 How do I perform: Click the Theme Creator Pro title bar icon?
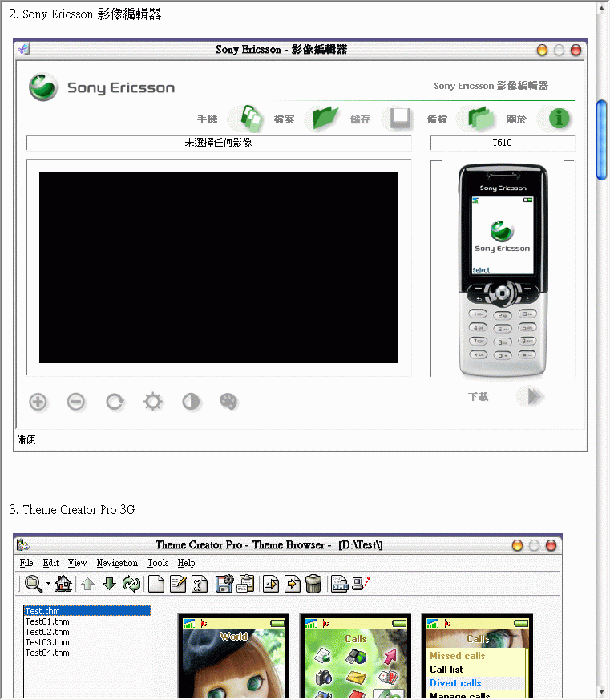pos(22,544)
